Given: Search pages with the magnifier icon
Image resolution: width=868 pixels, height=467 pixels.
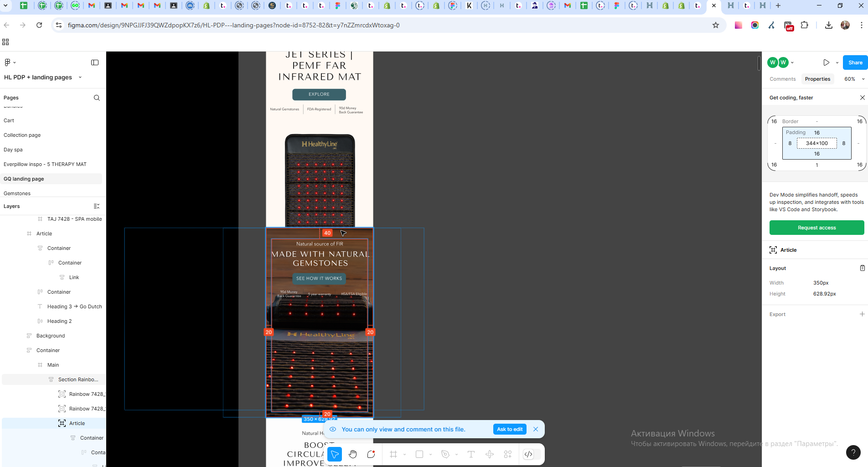Looking at the screenshot, I should pos(97,98).
